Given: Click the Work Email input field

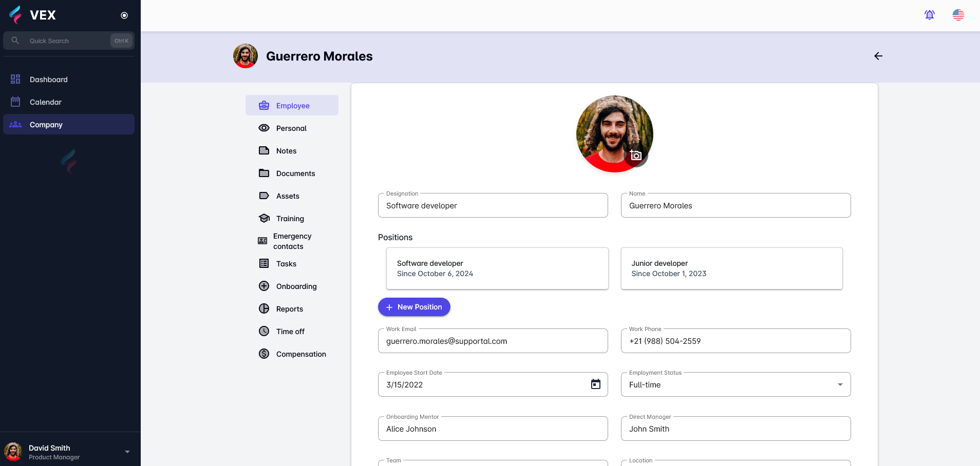Looking at the screenshot, I should pyautogui.click(x=492, y=341).
